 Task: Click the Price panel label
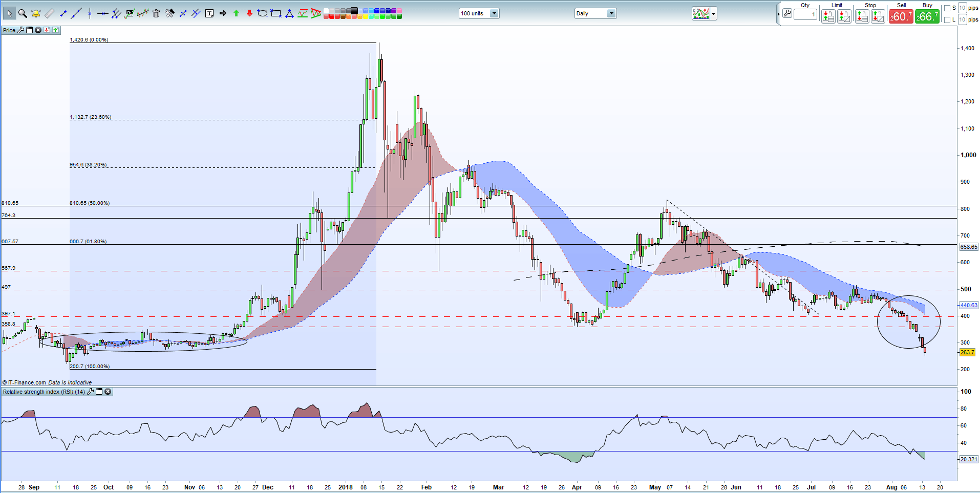[9, 30]
